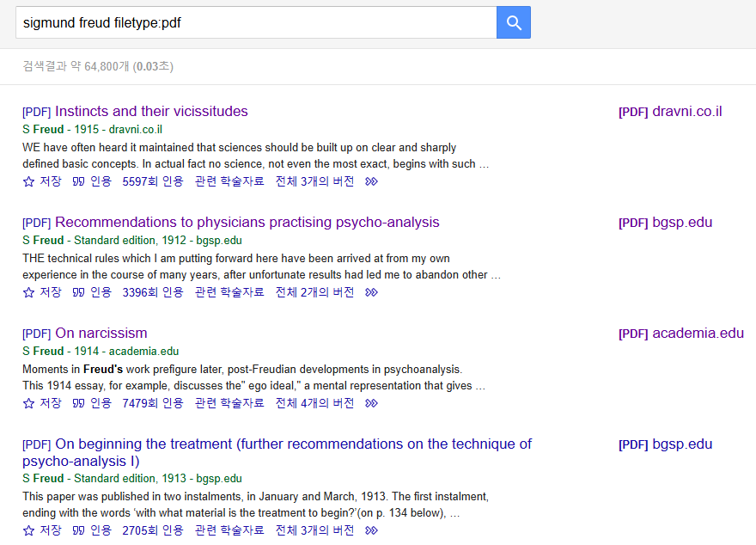Open 전체 3개의 버전 for On beginning the treatment
The width and height of the screenshot is (756, 545).
(x=314, y=530)
